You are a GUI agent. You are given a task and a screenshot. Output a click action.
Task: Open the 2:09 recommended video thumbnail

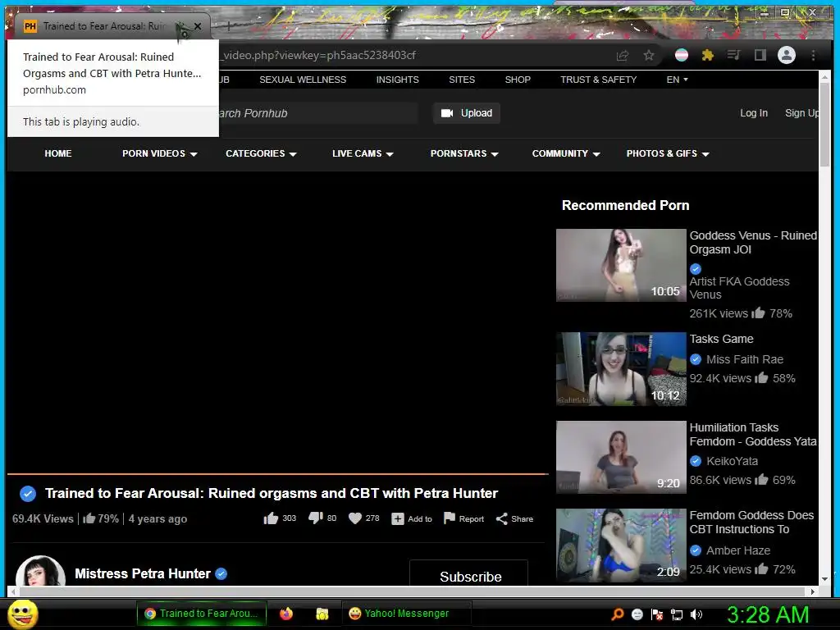(621, 546)
